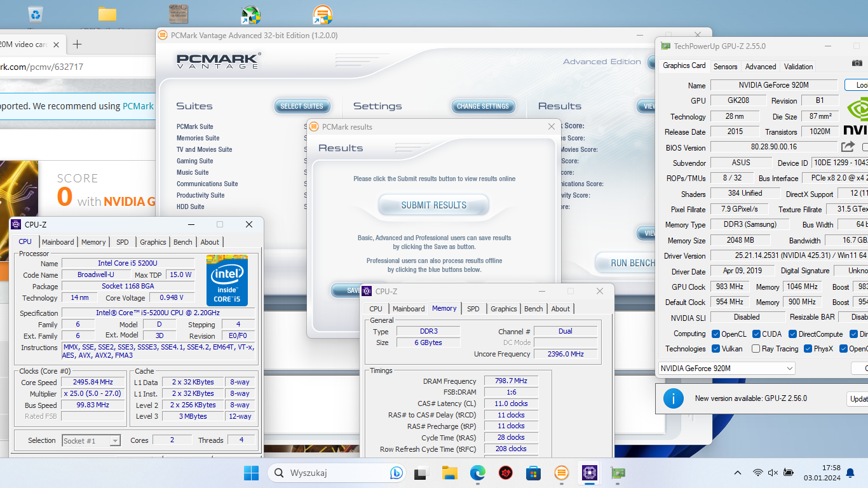Switch to About tab in CPU-Z memory window
Viewport: 868px width, 488px height.
point(560,309)
